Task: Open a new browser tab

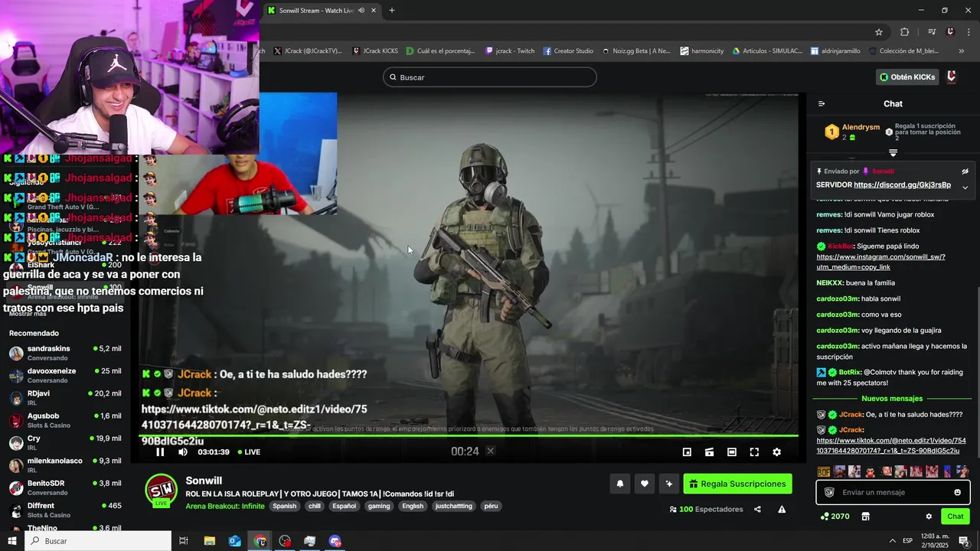Action: (x=392, y=11)
